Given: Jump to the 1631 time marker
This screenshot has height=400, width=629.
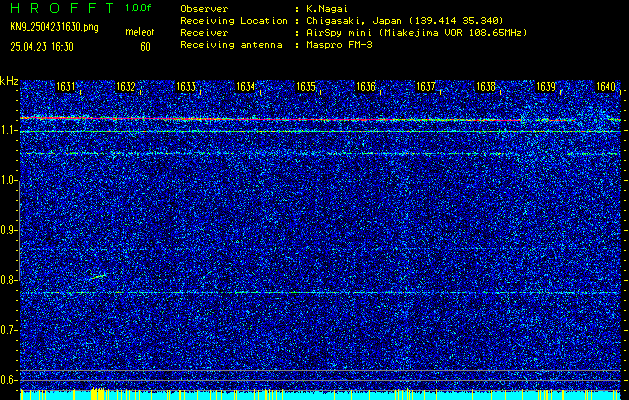Looking at the screenshot, I should click(x=65, y=87).
